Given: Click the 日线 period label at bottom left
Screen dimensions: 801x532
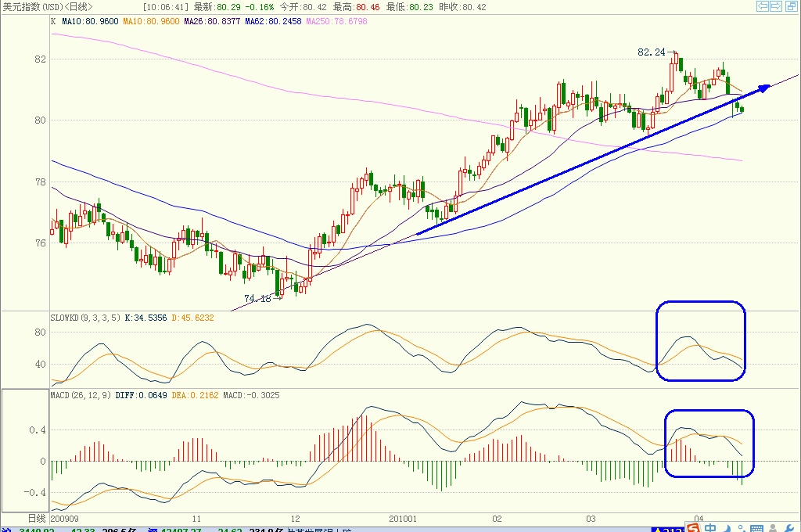Looking at the screenshot, I should click(x=37, y=519).
